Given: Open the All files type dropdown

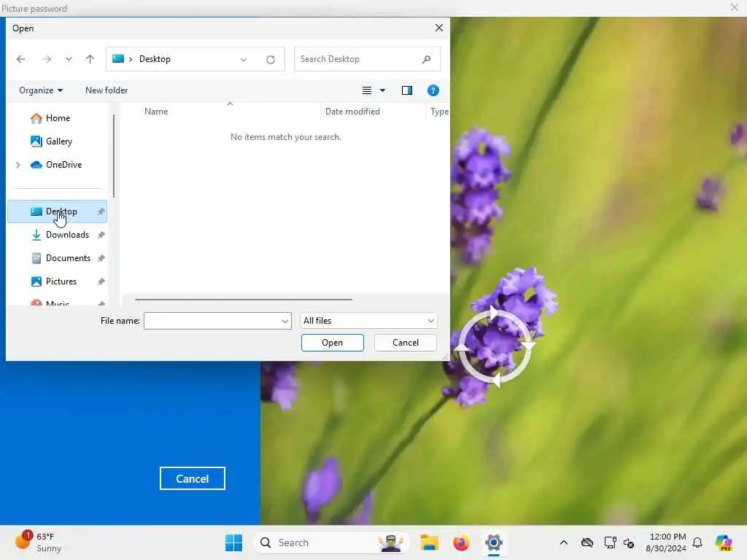Looking at the screenshot, I should coord(368,321).
